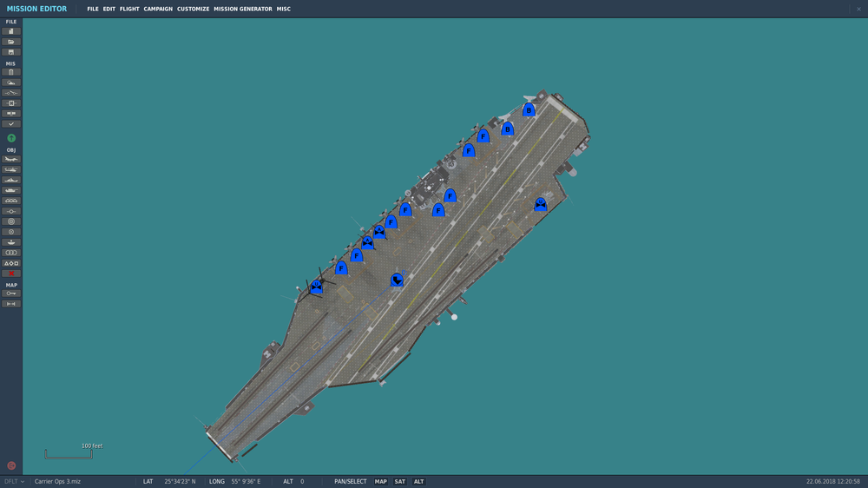Switch to SAT satellite view mode
868x488 pixels.
[399, 481]
